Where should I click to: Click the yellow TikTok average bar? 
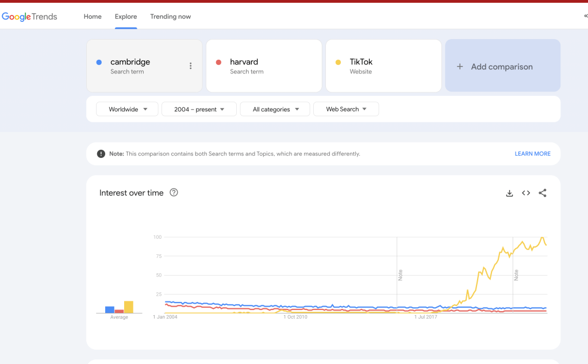pyautogui.click(x=129, y=307)
